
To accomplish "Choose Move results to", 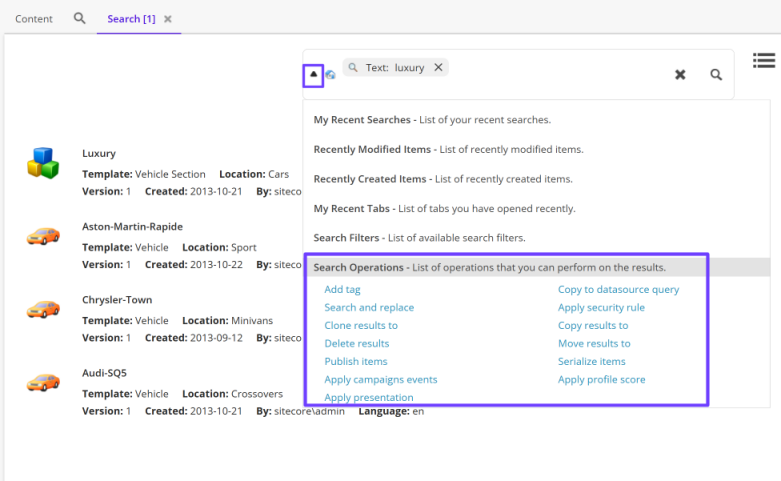I will 594,343.
